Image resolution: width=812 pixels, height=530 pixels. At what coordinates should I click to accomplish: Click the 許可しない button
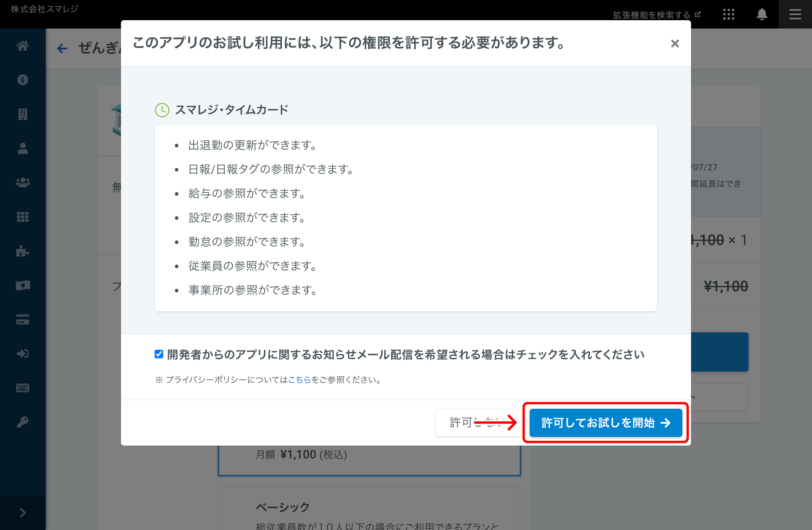tap(478, 423)
